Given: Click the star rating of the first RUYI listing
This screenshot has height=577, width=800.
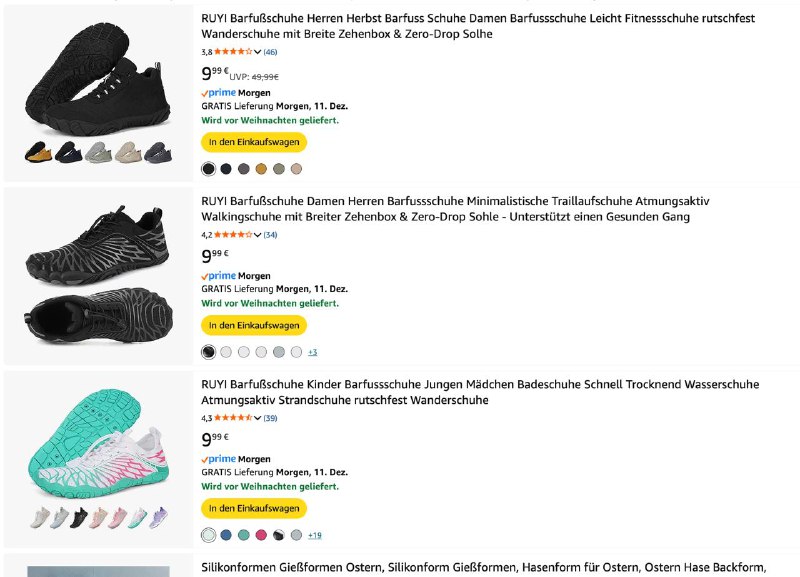Looking at the screenshot, I should coord(232,52).
